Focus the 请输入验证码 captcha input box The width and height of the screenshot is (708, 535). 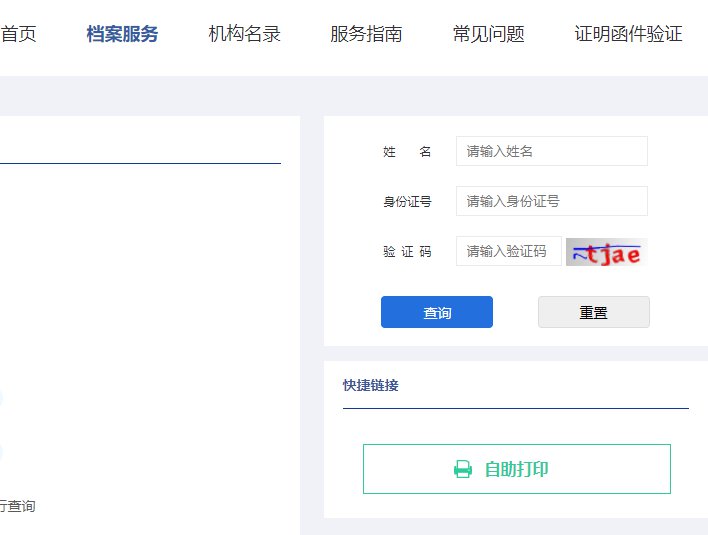pos(508,251)
